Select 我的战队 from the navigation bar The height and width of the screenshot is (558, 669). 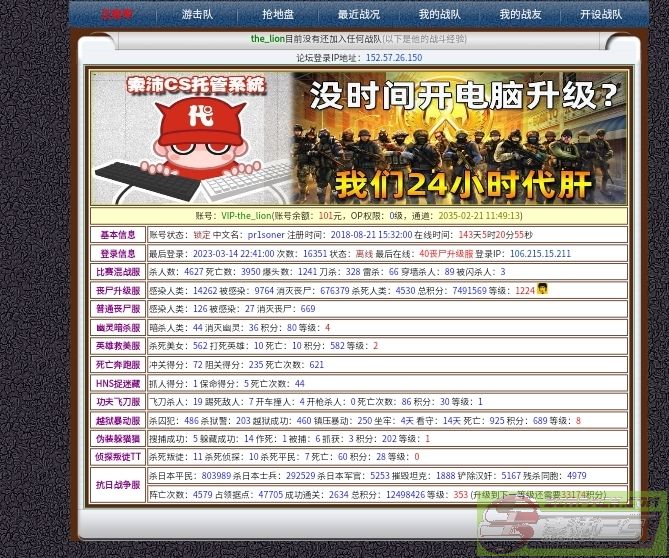point(439,15)
